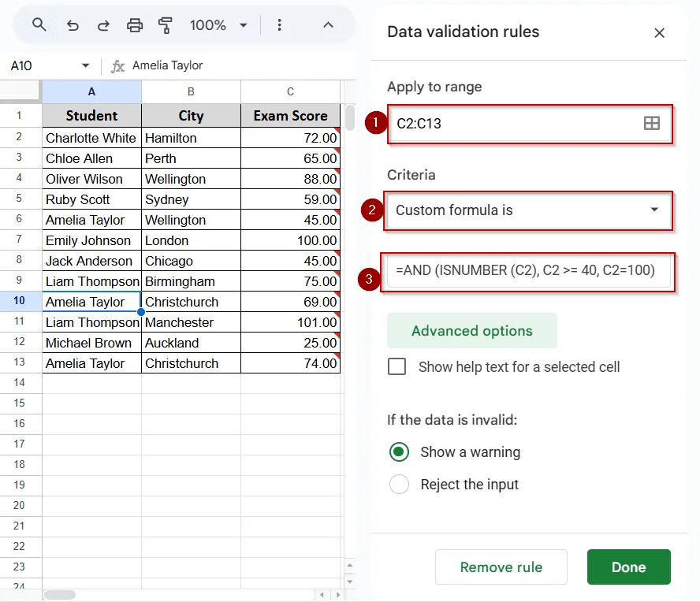Click the search magnifier icon in toolbar

pyautogui.click(x=39, y=24)
